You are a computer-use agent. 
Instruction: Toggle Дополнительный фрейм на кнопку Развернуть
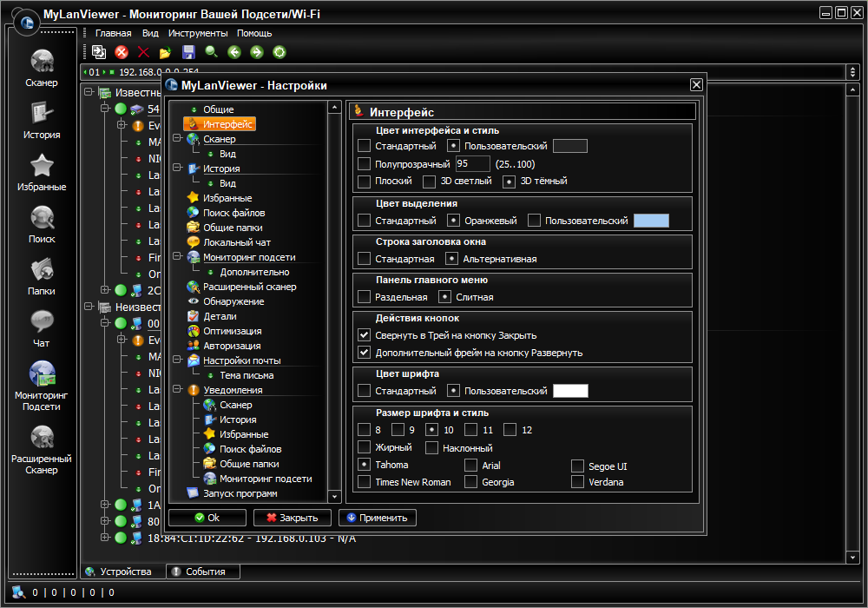pyautogui.click(x=365, y=352)
